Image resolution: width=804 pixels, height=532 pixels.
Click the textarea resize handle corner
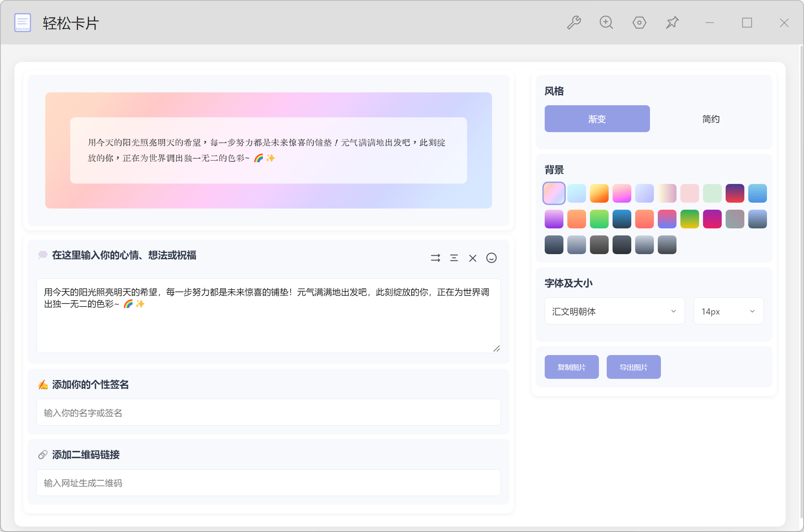497,349
